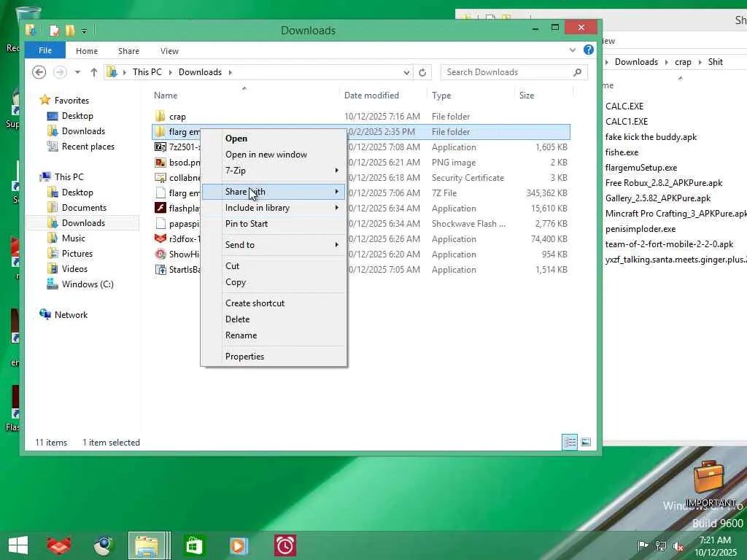
Task: Click the Refresh button in address bar
Action: click(x=422, y=72)
